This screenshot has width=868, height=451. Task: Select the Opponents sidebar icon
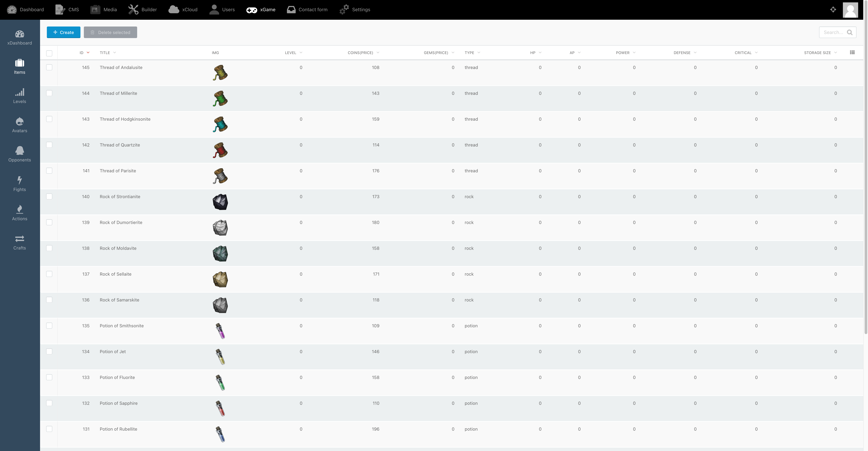pos(20,154)
